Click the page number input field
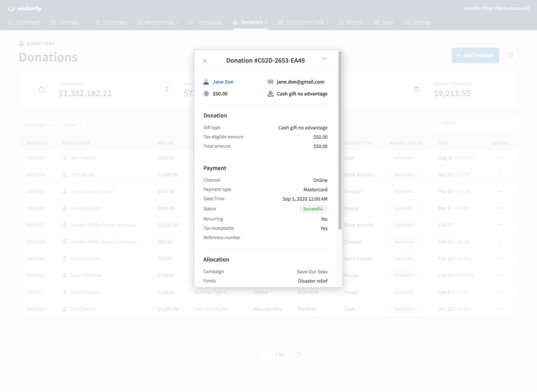 pyautogui.click(x=263, y=355)
